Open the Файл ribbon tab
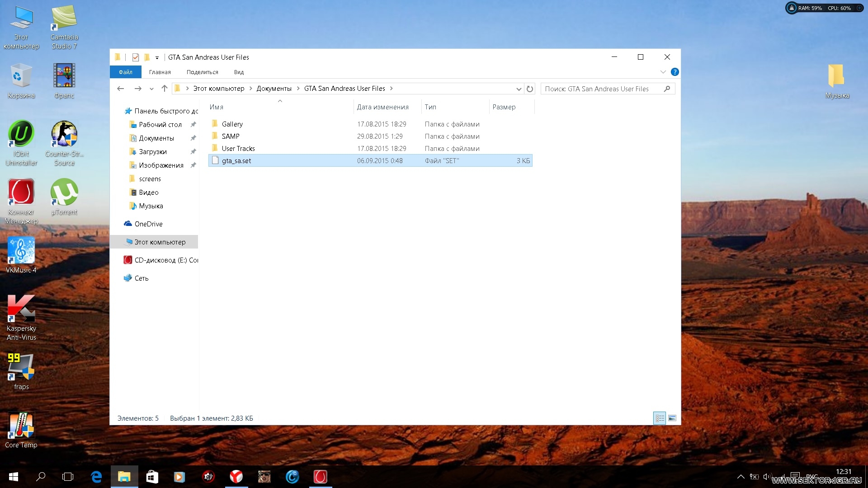868x488 pixels. [126, 72]
